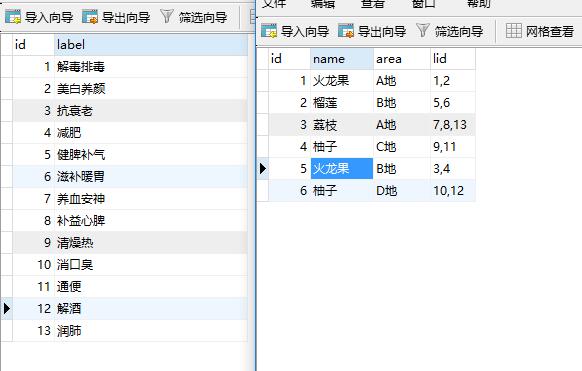This screenshot has width=582, height=371.
Task: Click the id column header in right table
Action: click(x=289, y=59)
